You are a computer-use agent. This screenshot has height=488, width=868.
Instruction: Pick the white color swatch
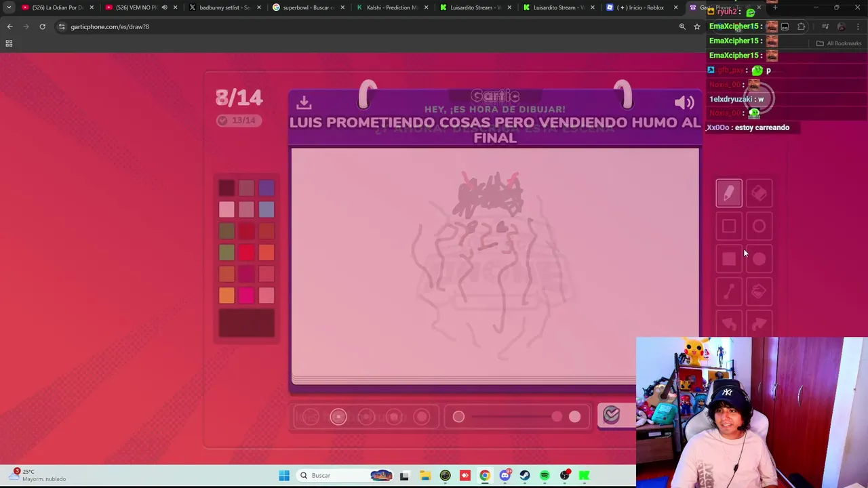[226, 209]
